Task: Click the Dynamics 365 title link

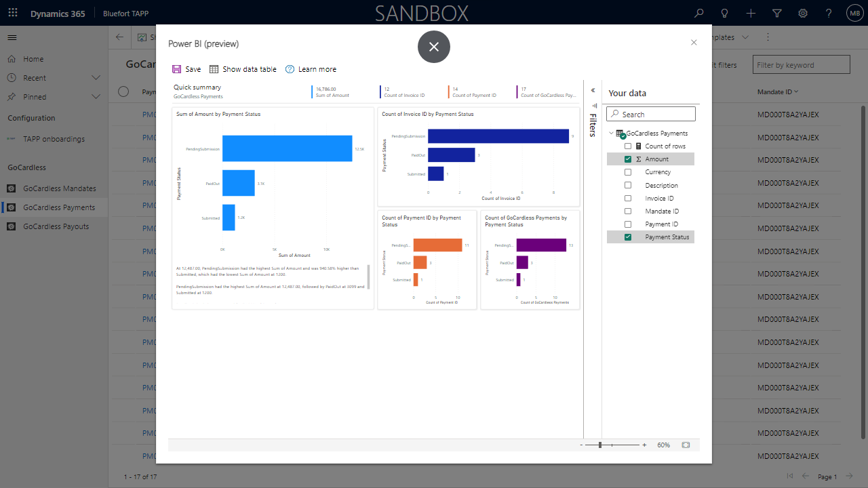Action: [58, 14]
